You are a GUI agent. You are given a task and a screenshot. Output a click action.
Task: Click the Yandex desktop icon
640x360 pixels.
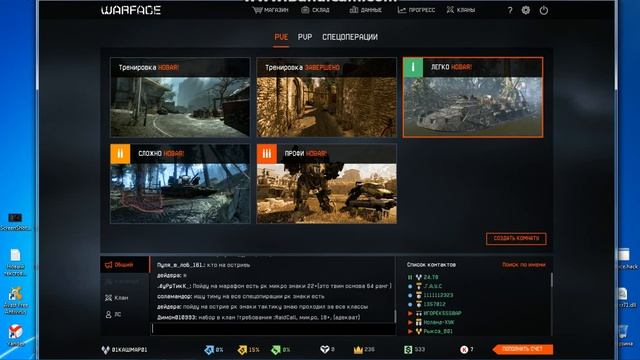15,335
